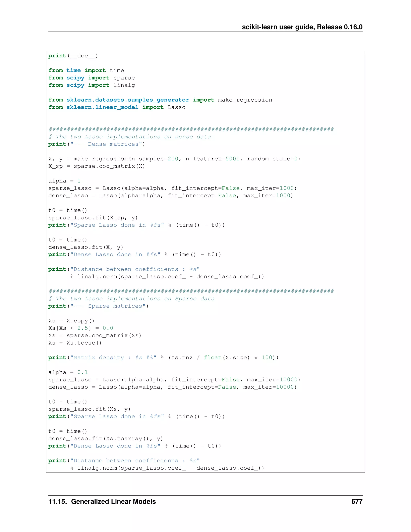Image resolution: width=411 pixels, height=532 pixels.
Task: Click the comment 'The two Lasso implementations on Sparse data'
Action: coord(131,299)
